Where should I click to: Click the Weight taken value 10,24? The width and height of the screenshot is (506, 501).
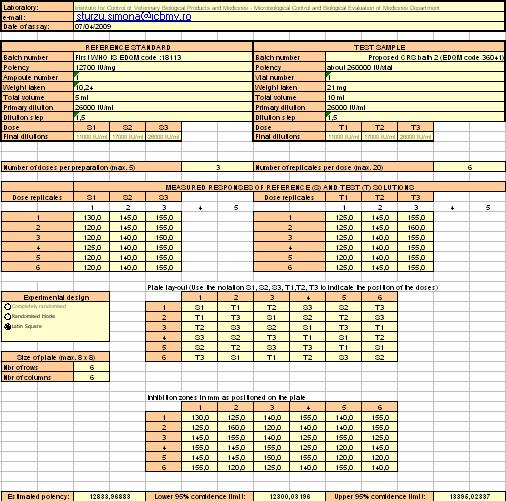pyautogui.click(x=163, y=87)
